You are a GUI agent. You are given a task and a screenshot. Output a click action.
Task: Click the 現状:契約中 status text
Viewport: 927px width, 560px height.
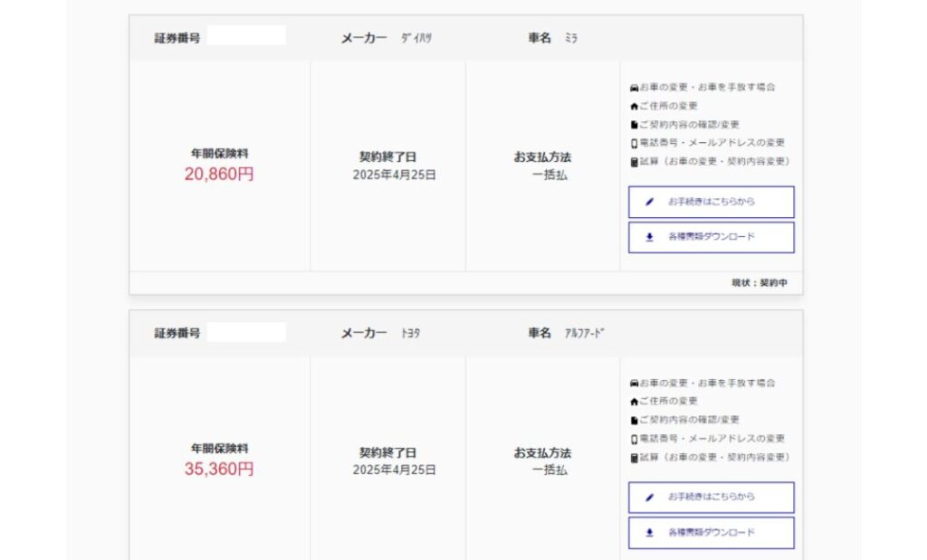tap(759, 283)
